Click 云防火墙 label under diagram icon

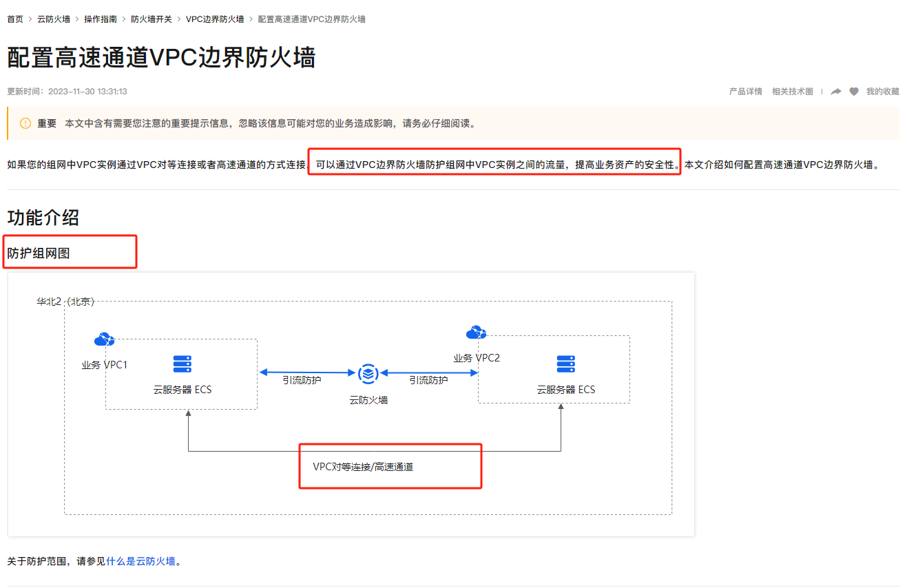click(368, 399)
